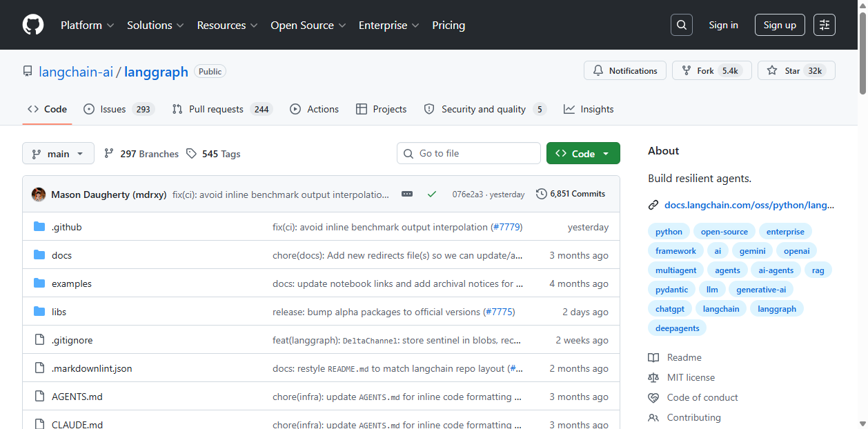Screen dimensions: 868x429
Task: Click the deepagents topic tag
Action: click(677, 328)
